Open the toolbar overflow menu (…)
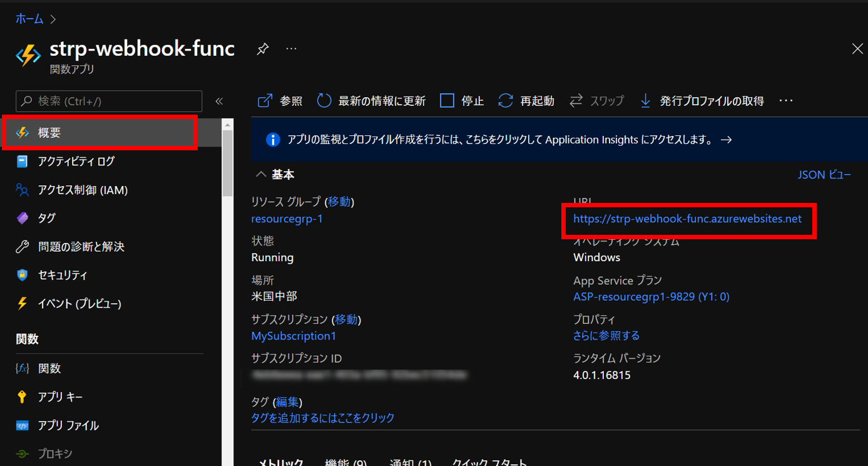 [785, 100]
